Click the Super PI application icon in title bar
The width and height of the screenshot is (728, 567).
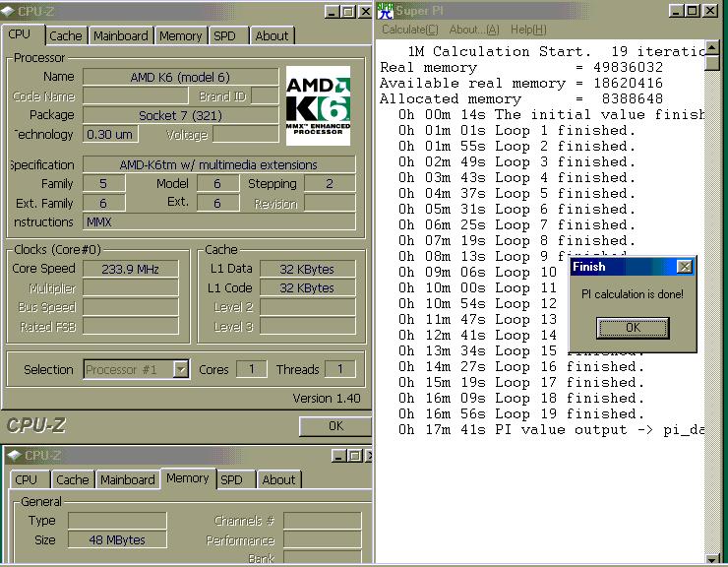(x=385, y=11)
